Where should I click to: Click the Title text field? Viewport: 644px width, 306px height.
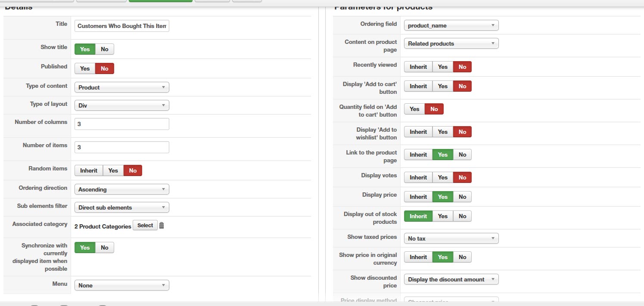coord(122,26)
